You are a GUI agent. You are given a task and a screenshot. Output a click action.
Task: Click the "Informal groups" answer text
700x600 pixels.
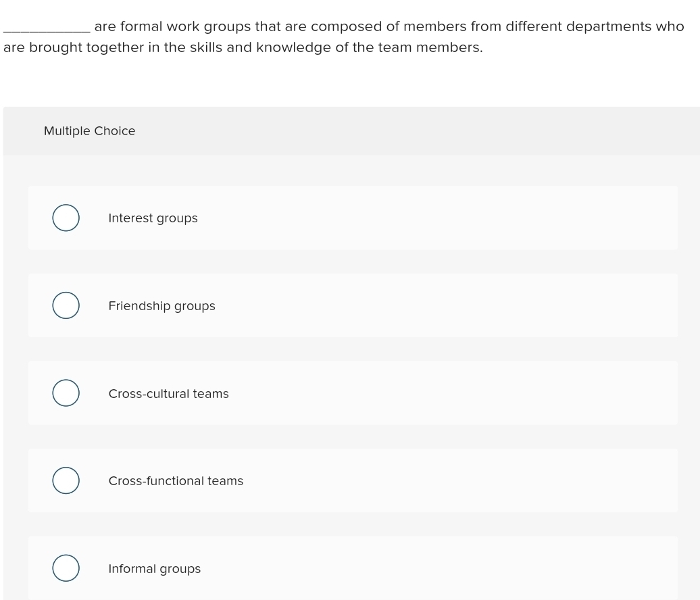[x=154, y=569]
